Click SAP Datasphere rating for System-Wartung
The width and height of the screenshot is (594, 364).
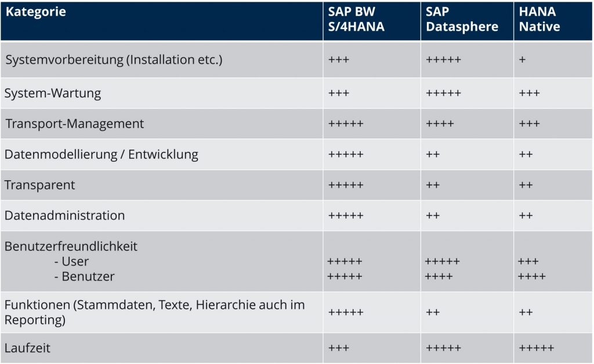443,93
